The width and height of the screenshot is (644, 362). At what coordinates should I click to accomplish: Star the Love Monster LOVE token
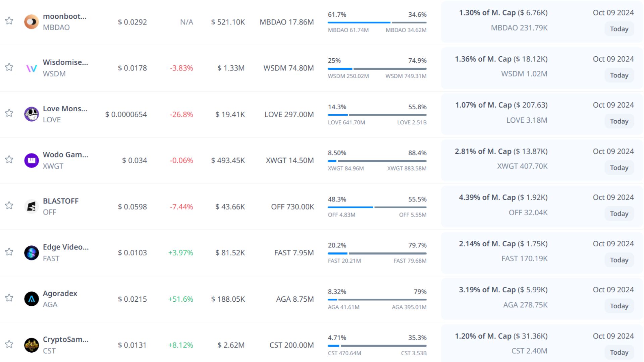tap(9, 113)
